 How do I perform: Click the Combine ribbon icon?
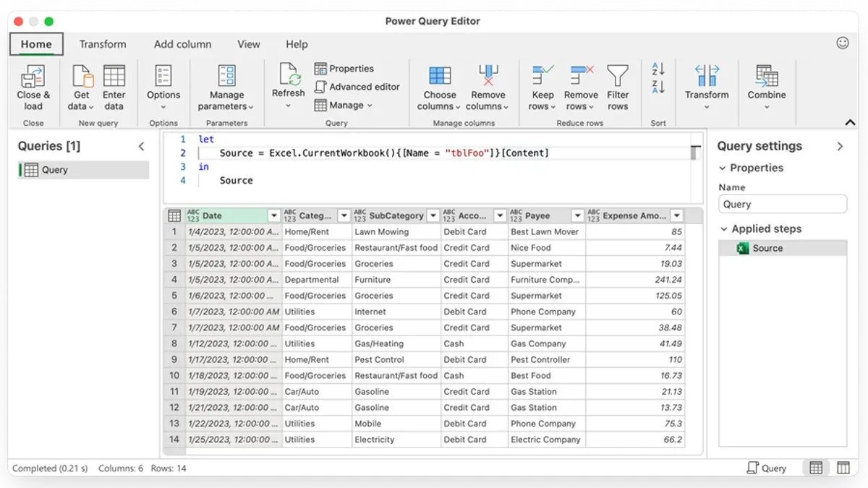tap(767, 75)
